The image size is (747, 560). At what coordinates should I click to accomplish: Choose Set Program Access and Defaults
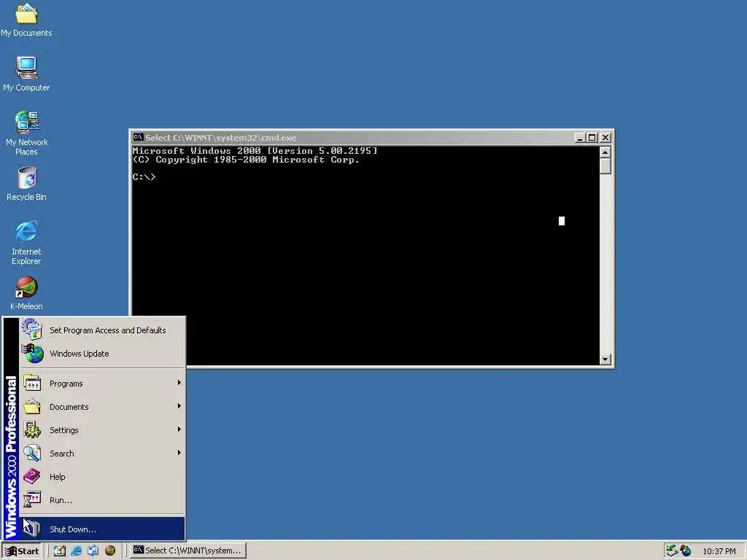click(x=102, y=330)
